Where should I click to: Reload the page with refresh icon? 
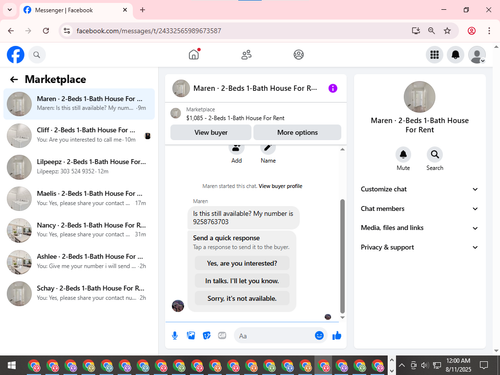pos(46,31)
